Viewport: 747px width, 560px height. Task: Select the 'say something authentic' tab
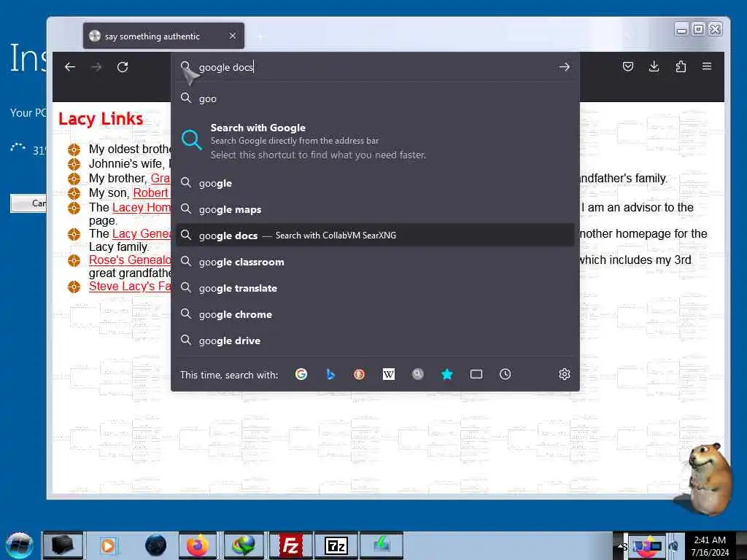coord(163,36)
